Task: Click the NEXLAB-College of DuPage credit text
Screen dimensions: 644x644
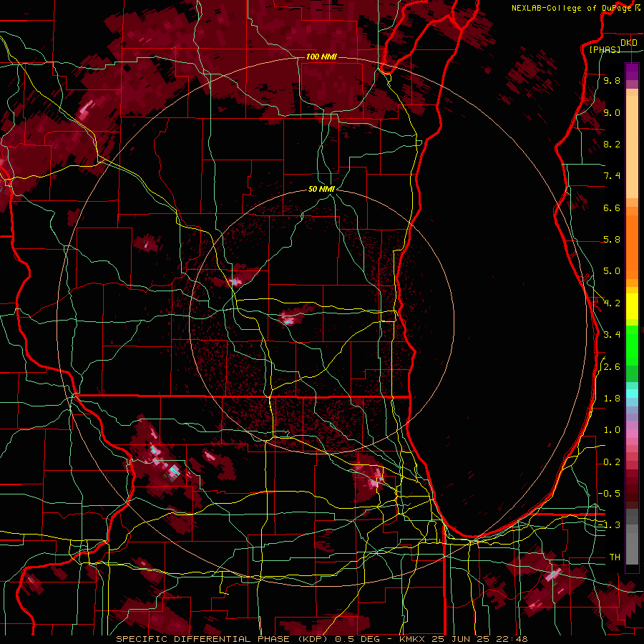Action: [572, 8]
